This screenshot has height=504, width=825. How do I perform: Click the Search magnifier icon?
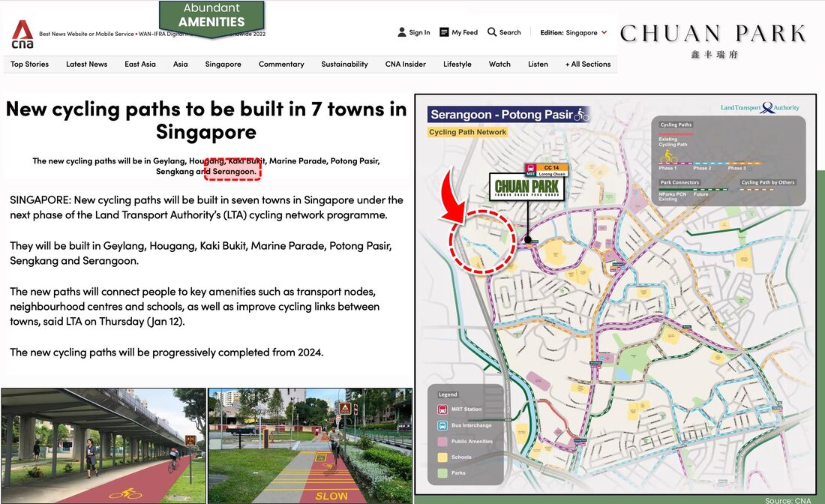coord(492,32)
